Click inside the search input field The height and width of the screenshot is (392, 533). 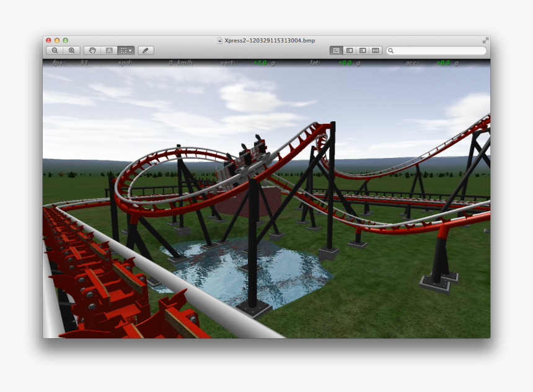tap(434, 50)
